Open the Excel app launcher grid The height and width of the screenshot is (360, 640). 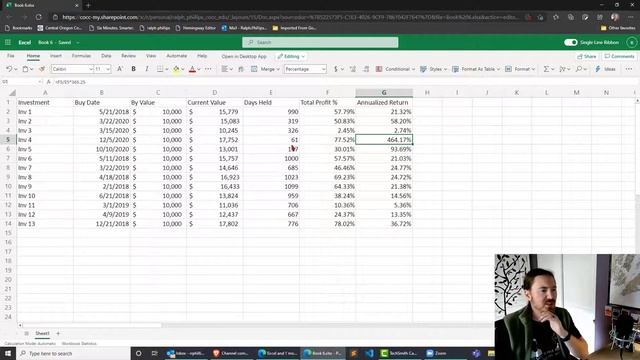[8, 42]
